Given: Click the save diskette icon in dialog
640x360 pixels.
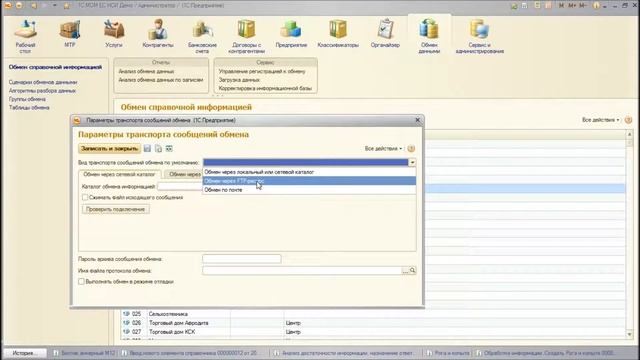Looking at the screenshot, I should pos(147,149).
